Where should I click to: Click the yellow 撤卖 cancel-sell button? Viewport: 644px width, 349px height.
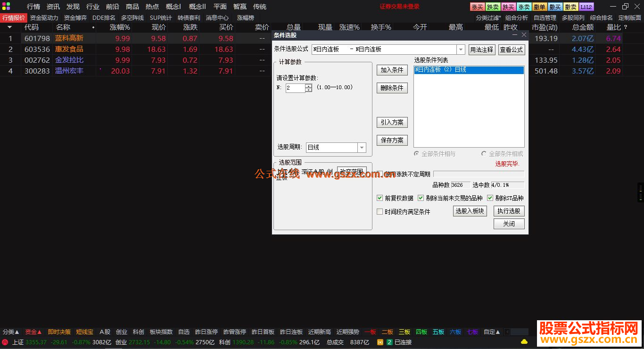(x=570, y=7)
